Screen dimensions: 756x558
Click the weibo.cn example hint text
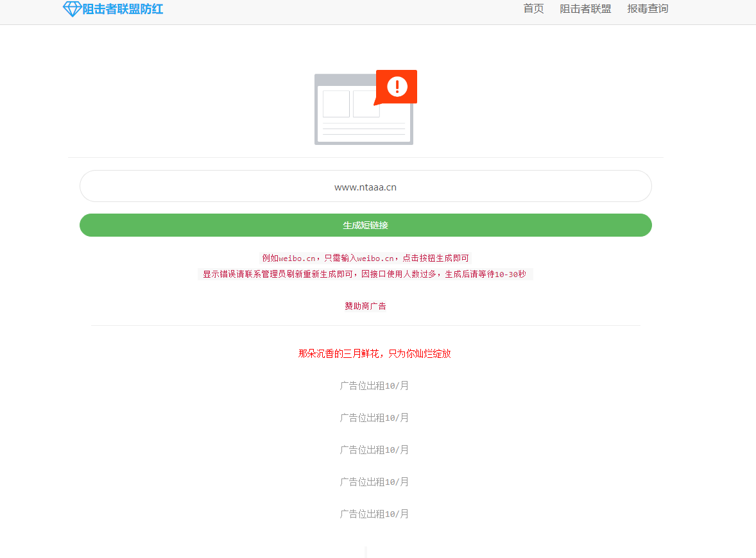click(365, 258)
